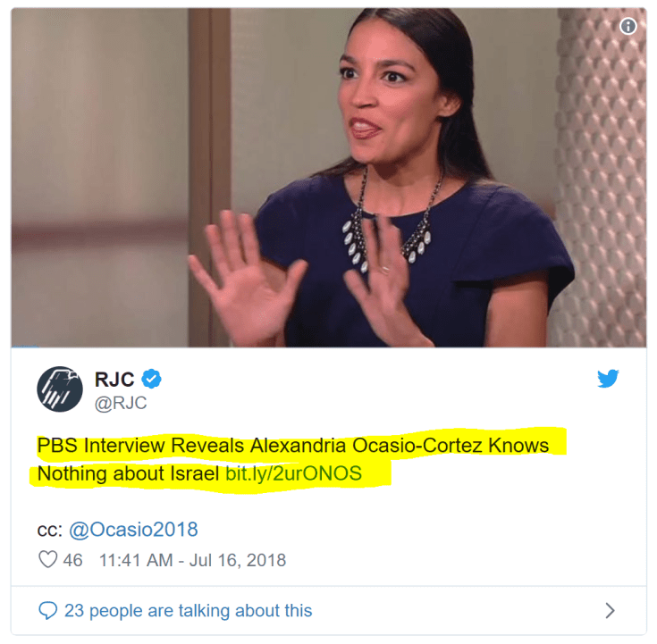Open the bit.ly/2urONOS link
Viewport: 657px width, 644px height.
click(x=293, y=473)
